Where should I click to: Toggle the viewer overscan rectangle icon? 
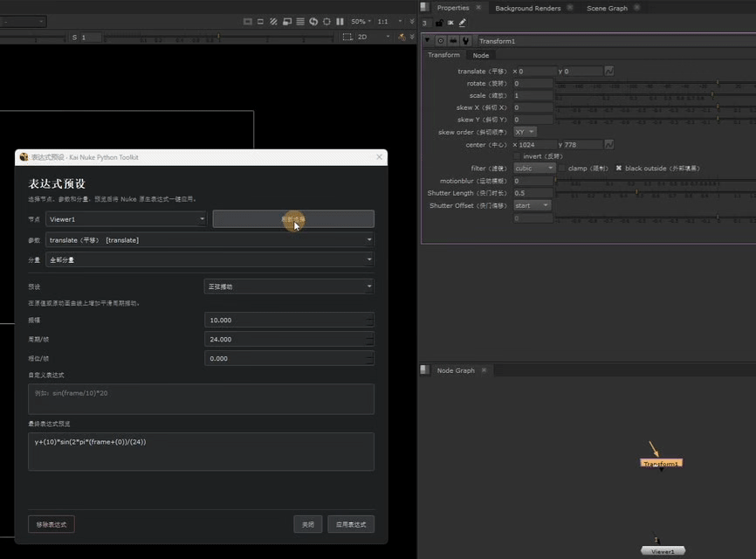click(260, 22)
